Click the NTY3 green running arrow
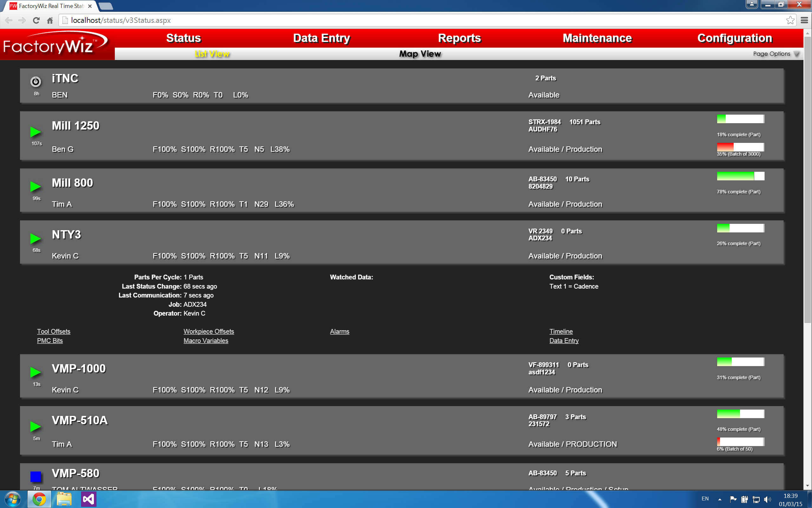The width and height of the screenshot is (812, 508). tap(36, 238)
